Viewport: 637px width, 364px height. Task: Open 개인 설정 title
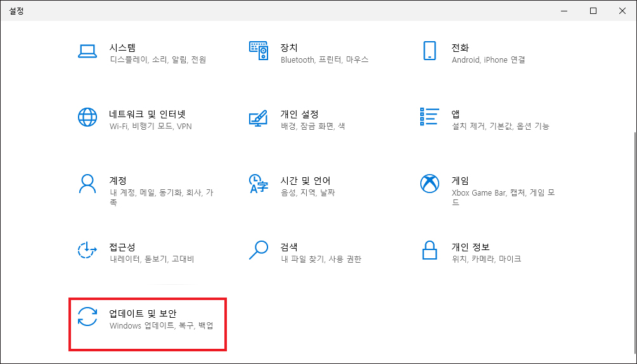[x=299, y=115]
